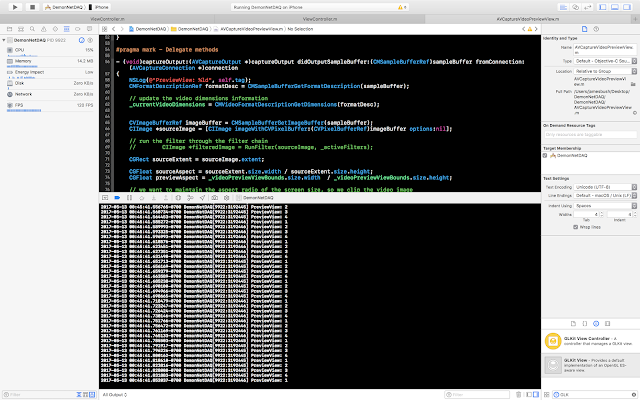
Task: Jump to the previous issue
Action: 524,29
